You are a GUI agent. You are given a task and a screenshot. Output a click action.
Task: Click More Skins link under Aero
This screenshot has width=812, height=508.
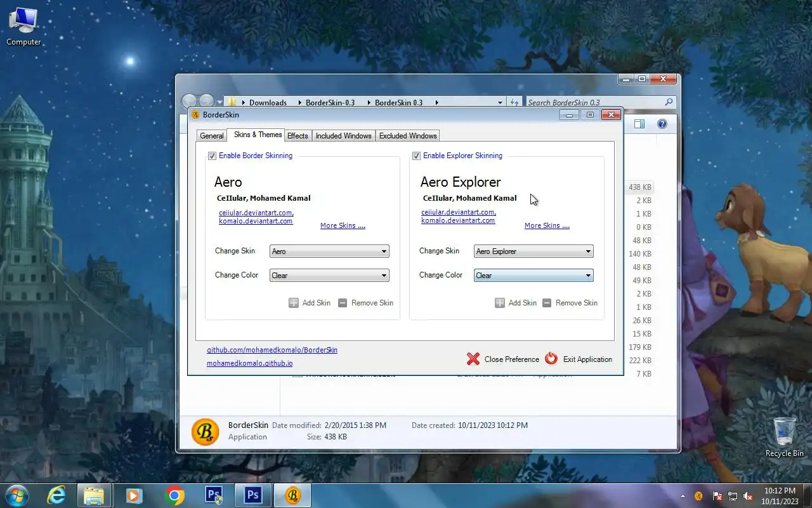pyautogui.click(x=343, y=225)
